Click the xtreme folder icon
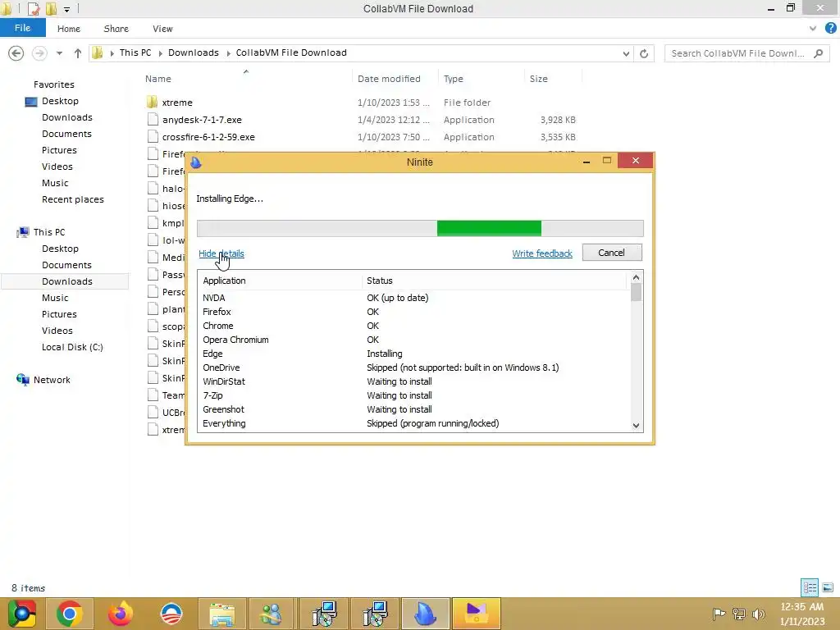 pos(152,102)
